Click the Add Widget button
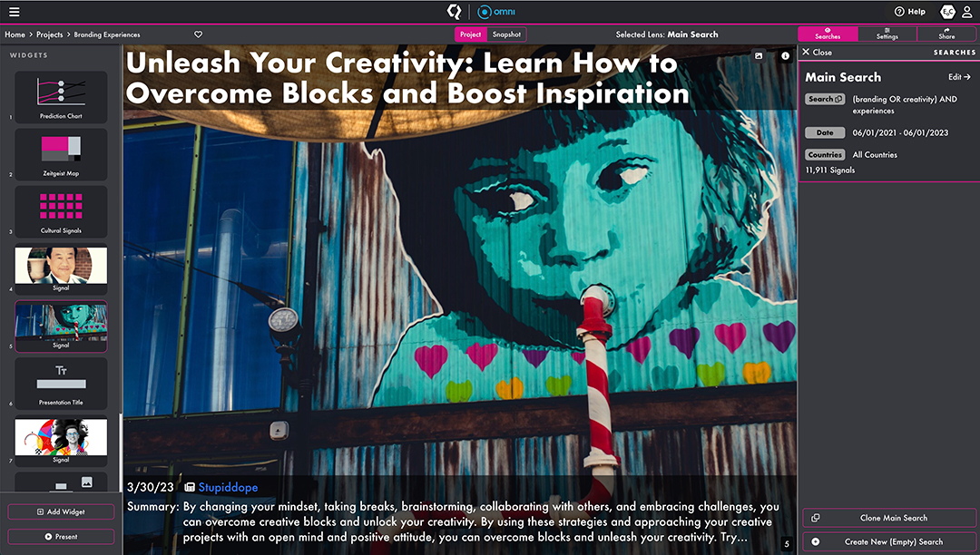The height and width of the screenshot is (555, 980). point(61,512)
